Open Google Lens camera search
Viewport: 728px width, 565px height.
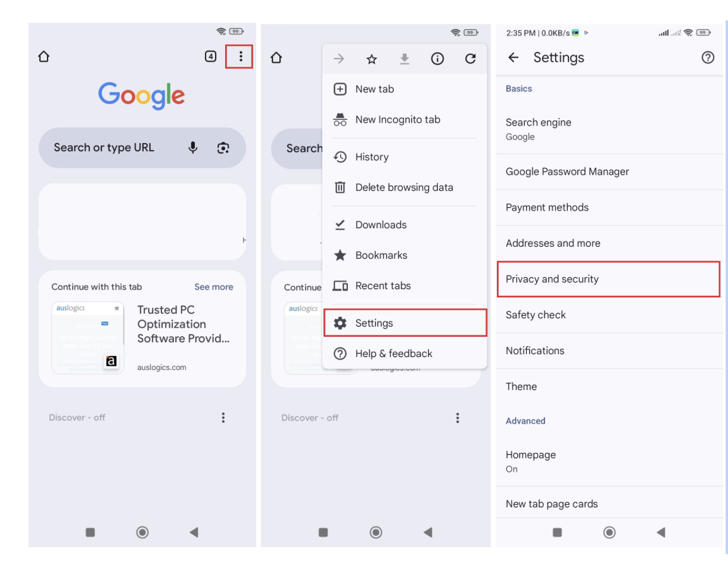224,147
